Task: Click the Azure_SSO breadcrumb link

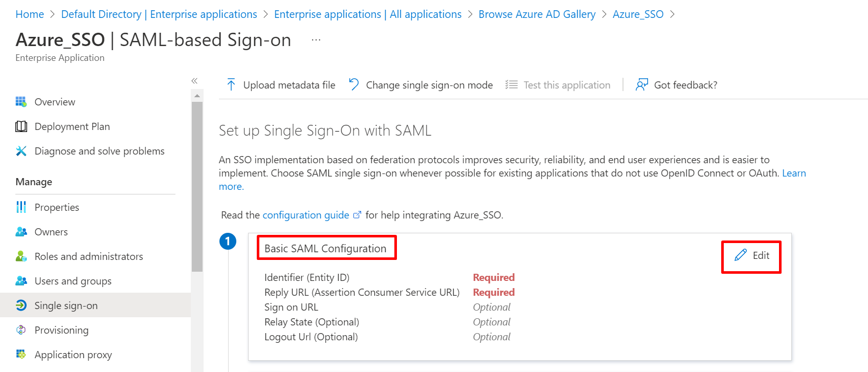Action: pos(638,14)
